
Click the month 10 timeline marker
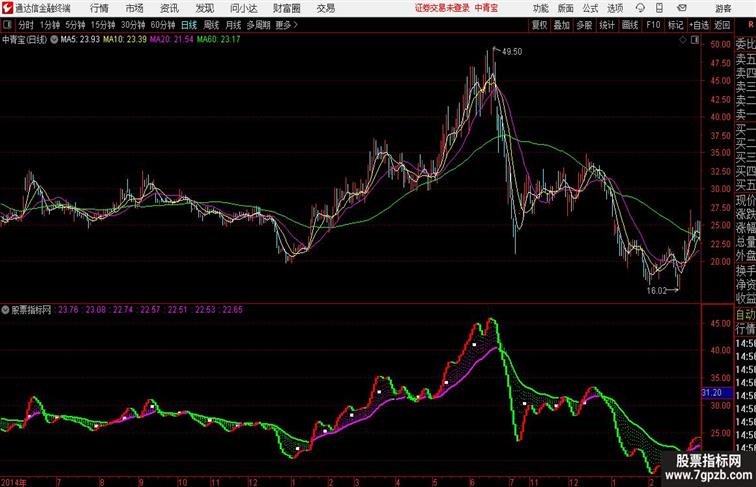[182, 482]
